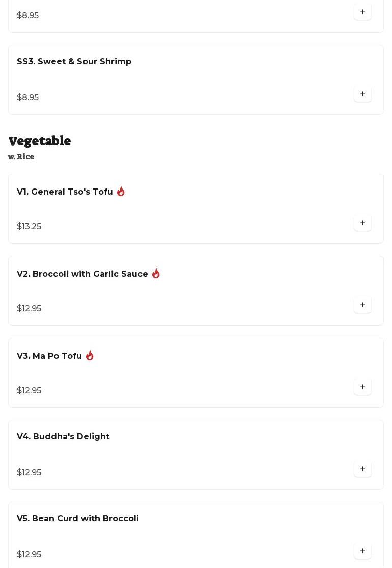Click plus button in card above Sweet & Sour Shrimp
Screen dimensions: 392x568
pos(362,12)
